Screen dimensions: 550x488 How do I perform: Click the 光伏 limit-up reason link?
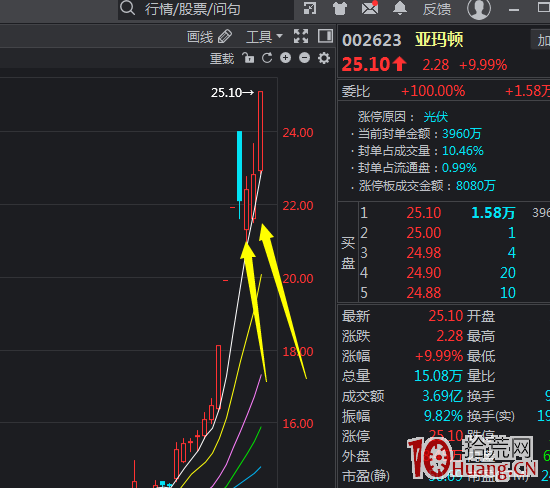(x=436, y=116)
